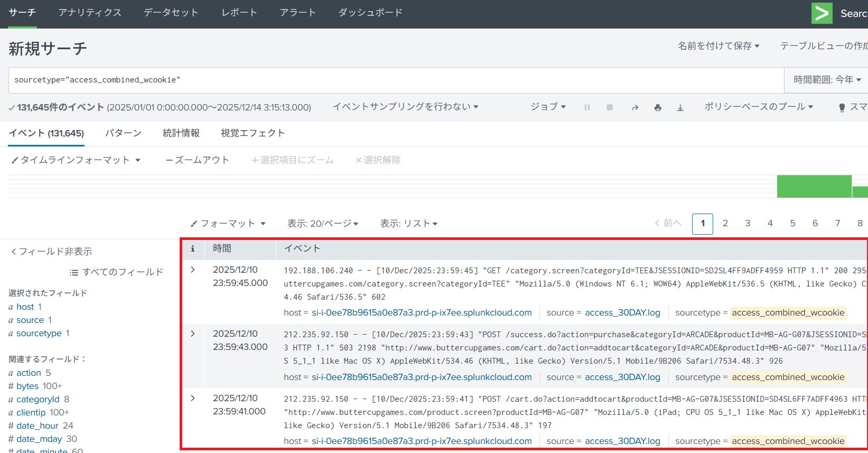Click the share job arrow icon
This screenshot has height=453, width=868.
[x=634, y=107]
